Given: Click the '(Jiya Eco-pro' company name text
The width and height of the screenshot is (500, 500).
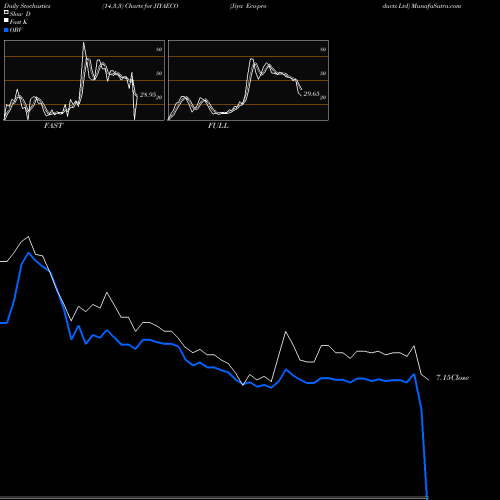Looking at the screenshot, I should coord(248,6).
